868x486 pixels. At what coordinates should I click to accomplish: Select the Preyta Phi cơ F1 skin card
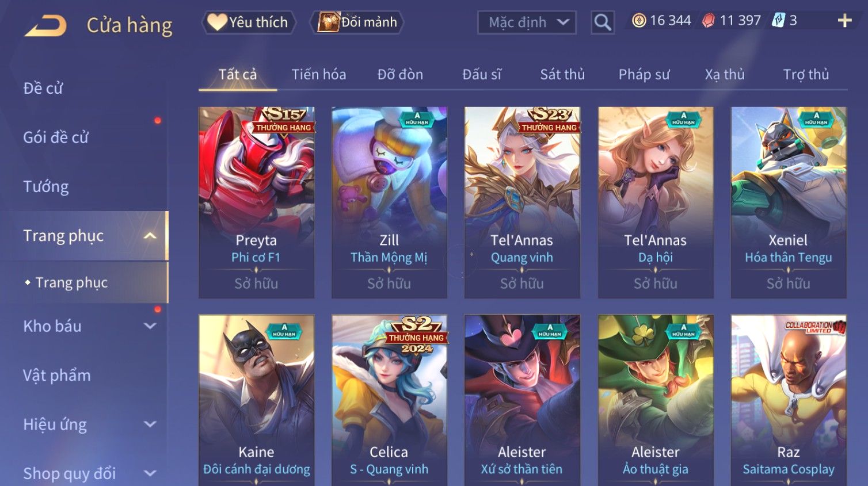click(x=256, y=202)
